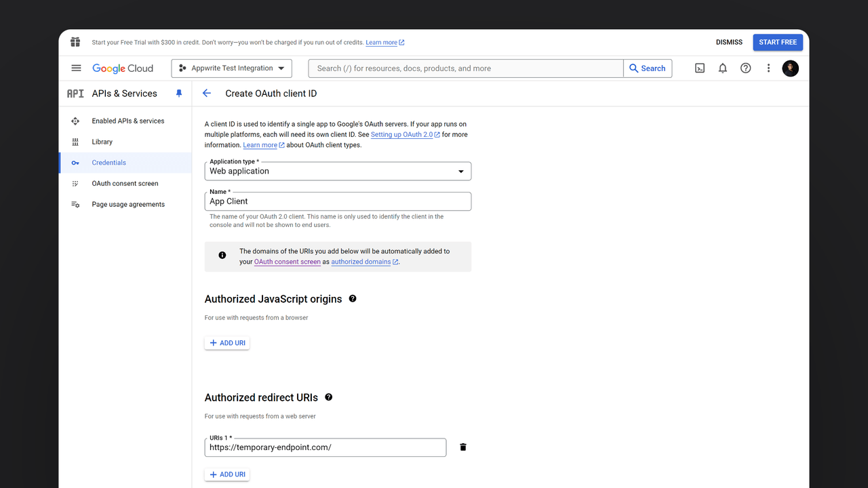Image resolution: width=868 pixels, height=488 pixels.
Task: Click the pin icon beside APIs & Services
Action: point(179,94)
